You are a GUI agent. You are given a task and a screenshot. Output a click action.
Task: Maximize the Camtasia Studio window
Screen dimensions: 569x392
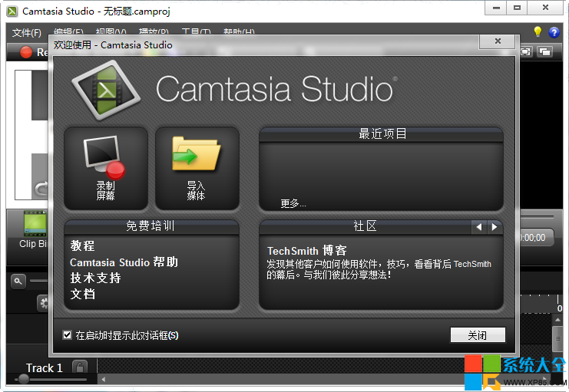[x=517, y=8]
